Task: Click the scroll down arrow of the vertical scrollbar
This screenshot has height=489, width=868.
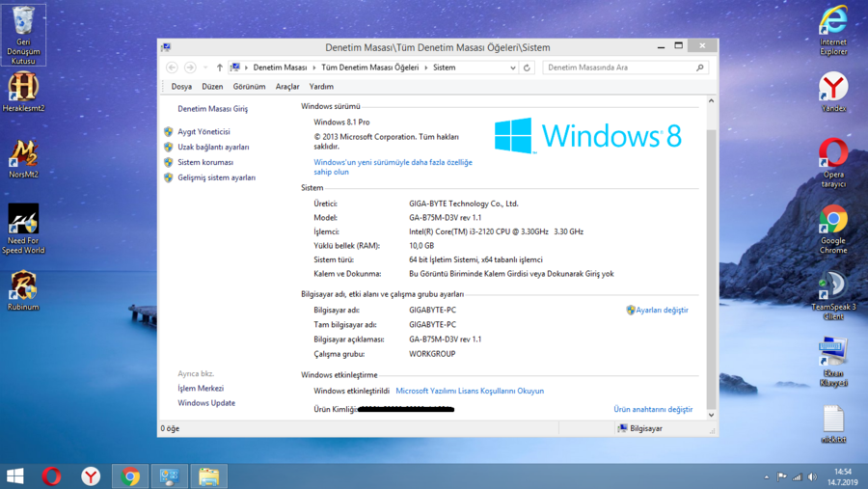Action: (712, 415)
